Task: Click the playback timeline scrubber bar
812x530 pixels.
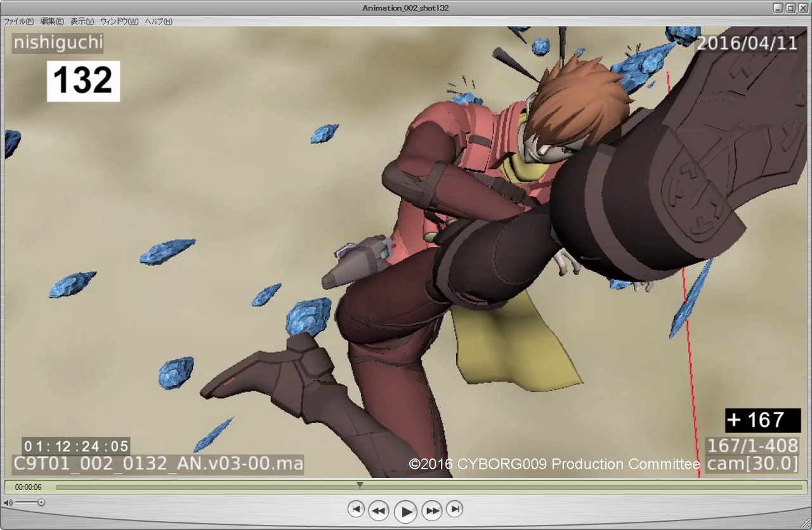Action: click(507, 487)
